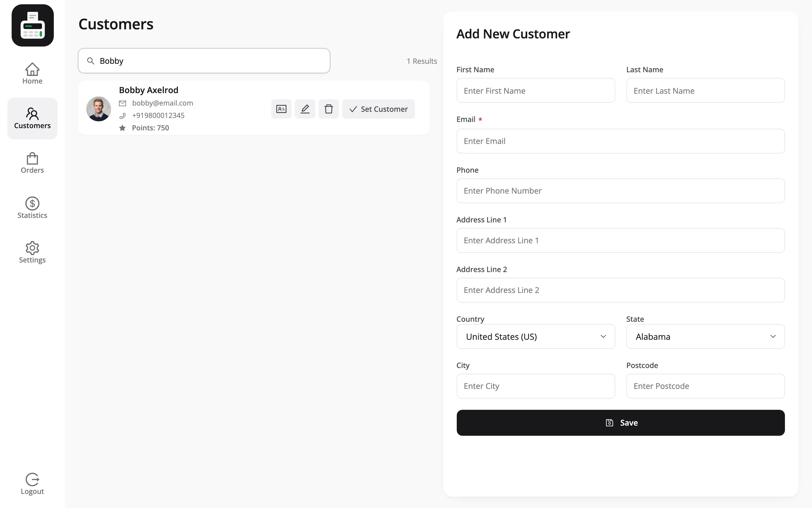
Task: Click +919800012345 phone number text
Action: (x=158, y=116)
